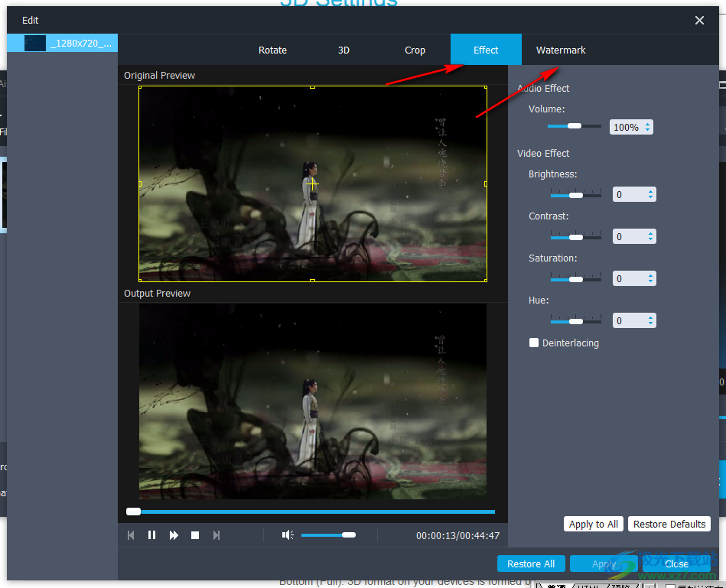Switch to the Rotate tab
This screenshot has width=726, height=588.
272,50
